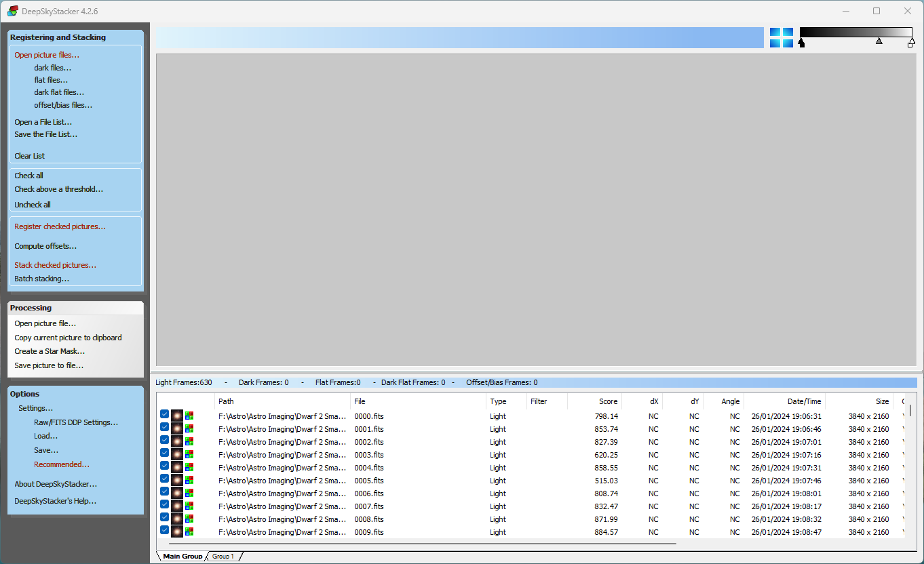Uncheck the checkbox for 0009.fits
The height and width of the screenshot is (564, 924).
(164, 530)
